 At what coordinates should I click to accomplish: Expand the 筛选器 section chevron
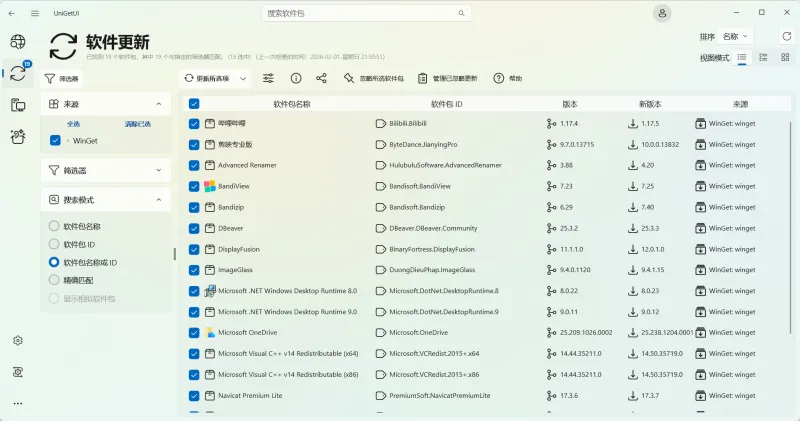159,170
